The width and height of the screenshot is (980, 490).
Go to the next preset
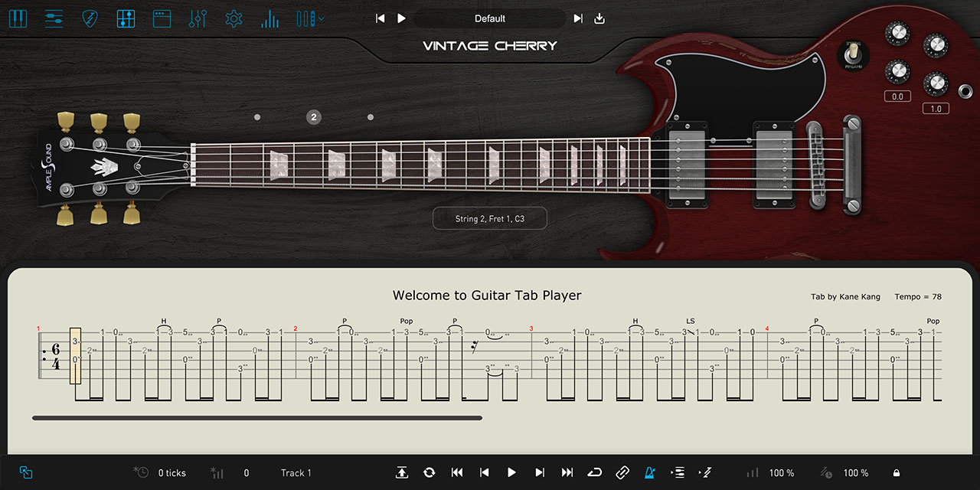(x=578, y=18)
